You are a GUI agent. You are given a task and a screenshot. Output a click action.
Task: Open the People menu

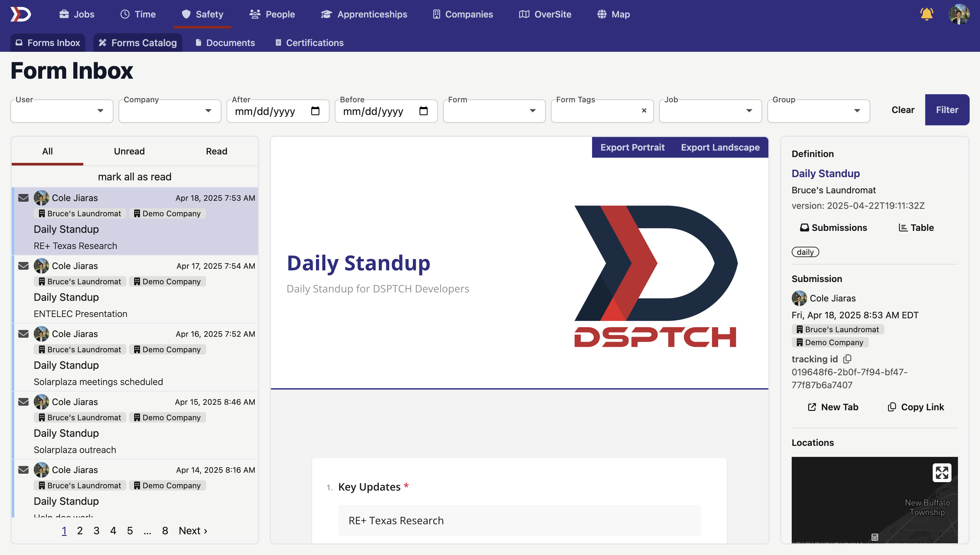tap(272, 14)
